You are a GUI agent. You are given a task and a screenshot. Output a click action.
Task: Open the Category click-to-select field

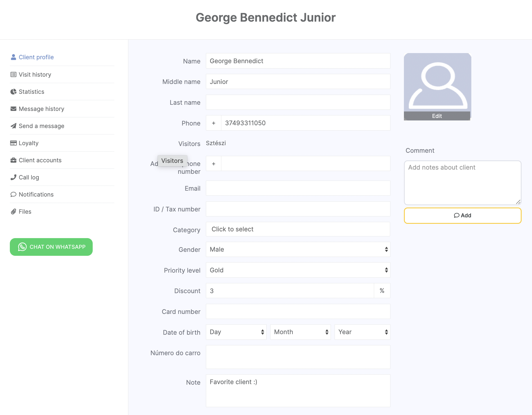[298, 229]
